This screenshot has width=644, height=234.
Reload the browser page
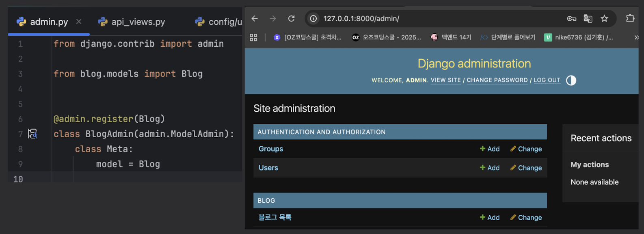pyautogui.click(x=291, y=19)
